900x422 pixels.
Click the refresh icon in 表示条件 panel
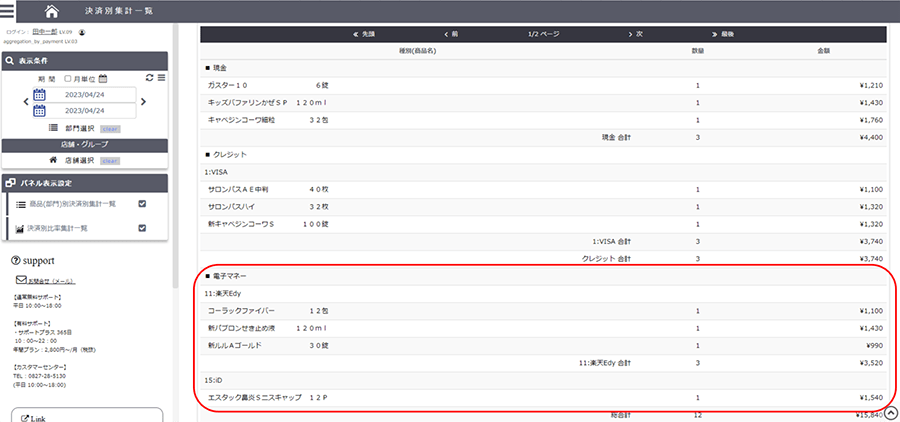click(149, 78)
